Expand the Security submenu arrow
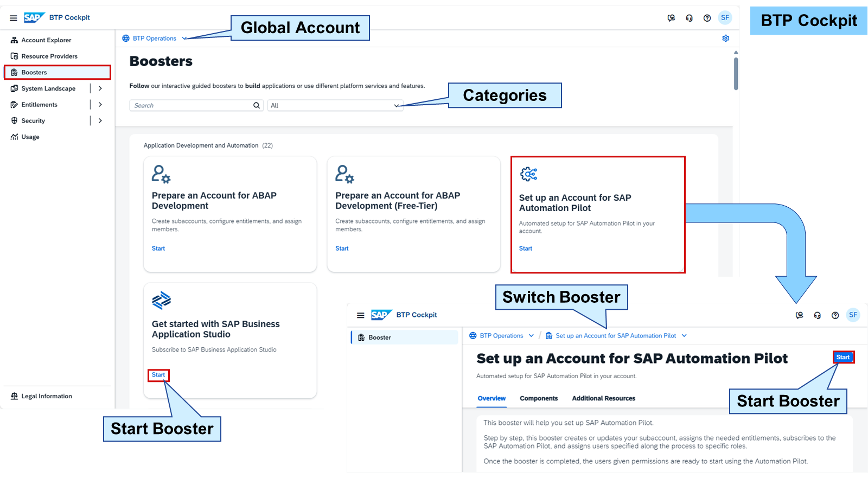The width and height of the screenshot is (868, 478). pos(100,121)
